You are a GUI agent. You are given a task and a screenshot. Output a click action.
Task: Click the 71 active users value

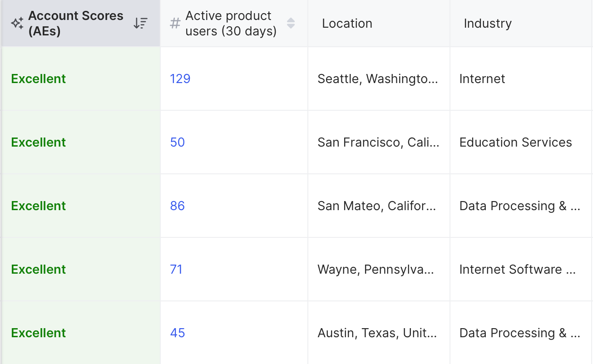point(176,270)
